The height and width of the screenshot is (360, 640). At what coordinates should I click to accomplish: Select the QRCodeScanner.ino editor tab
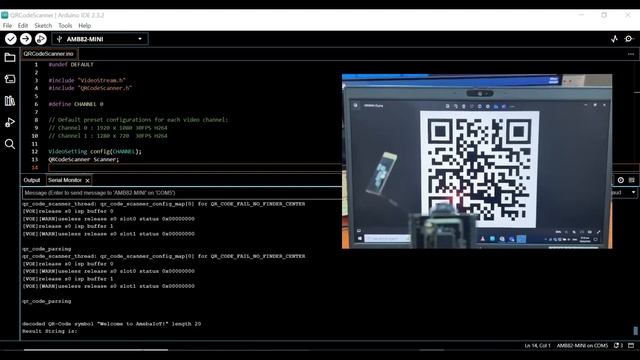49,54
